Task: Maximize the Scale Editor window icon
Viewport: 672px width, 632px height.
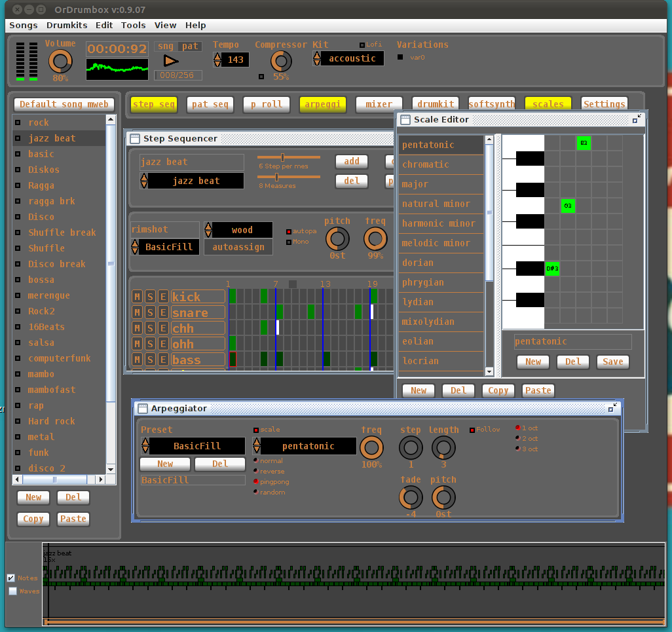Action: click(637, 119)
